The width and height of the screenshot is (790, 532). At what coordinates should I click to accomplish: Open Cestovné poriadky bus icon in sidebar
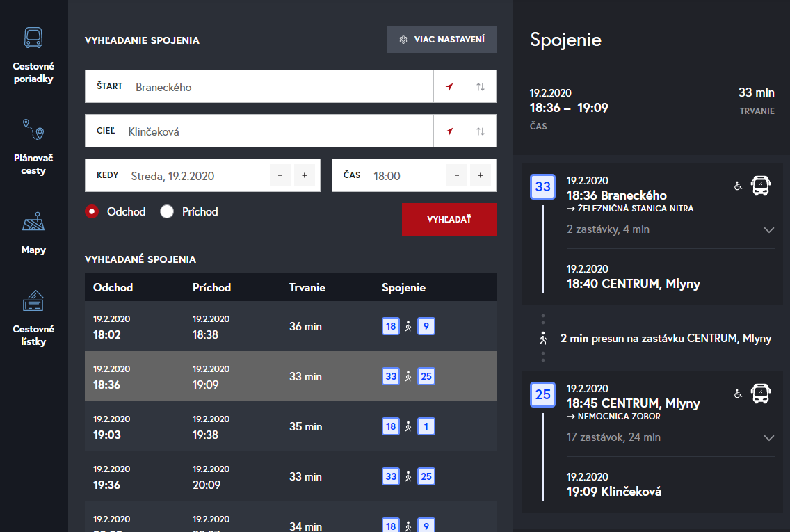33,38
